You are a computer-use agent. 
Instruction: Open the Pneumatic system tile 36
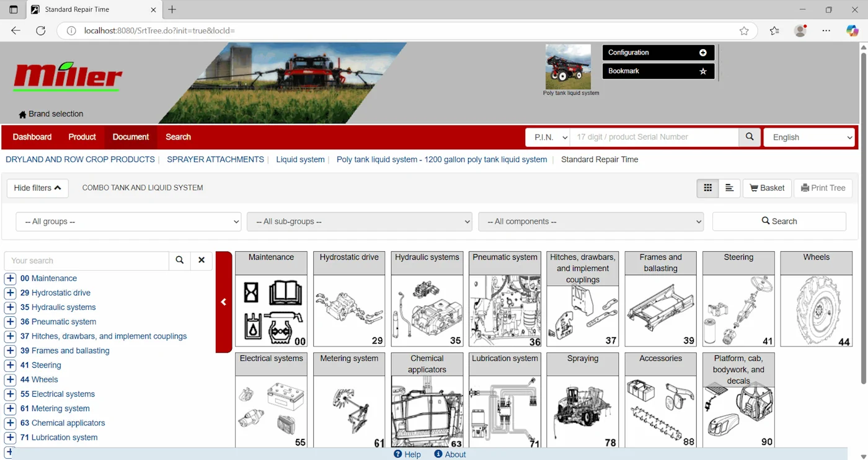pos(505,299)
